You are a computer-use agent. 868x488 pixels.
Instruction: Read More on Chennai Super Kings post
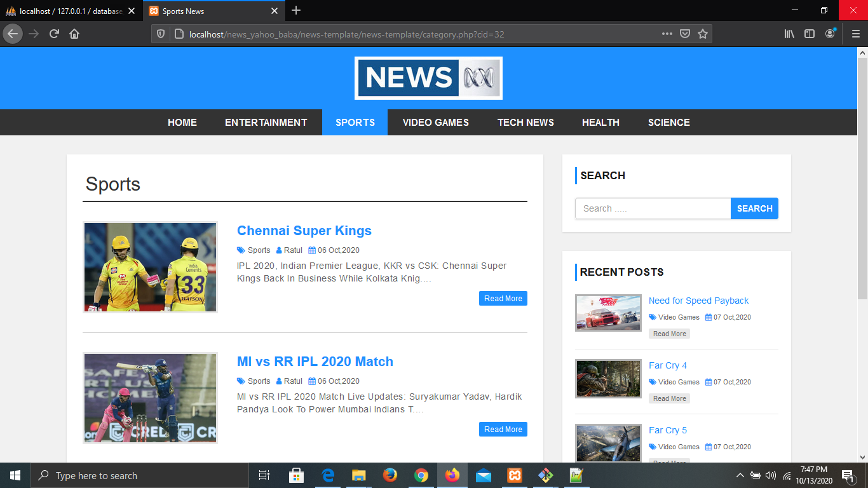(503, 299)
